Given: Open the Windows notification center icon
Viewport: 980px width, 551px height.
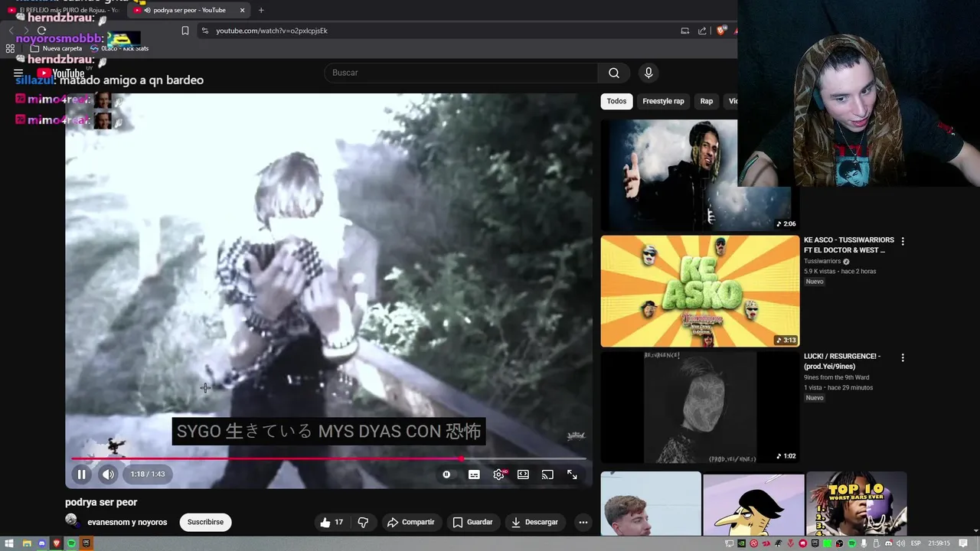Looking at the screenshot, I should click(963, 543).
